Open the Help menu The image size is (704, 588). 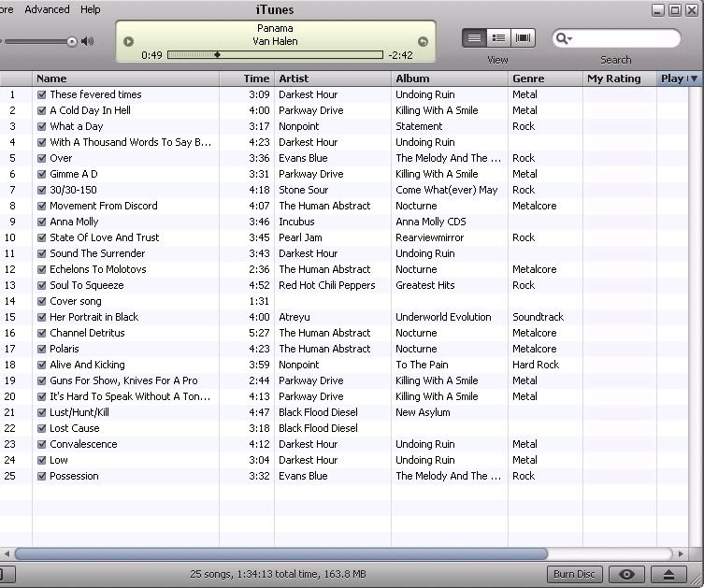click(91, 9)
